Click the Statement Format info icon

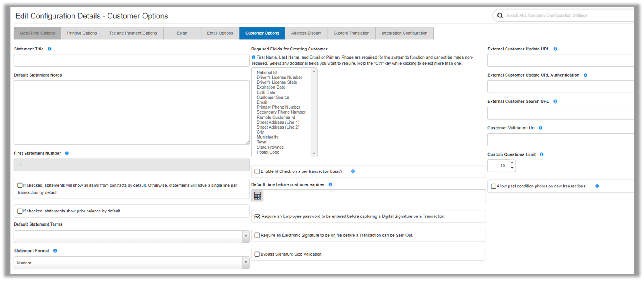(55, 251)
